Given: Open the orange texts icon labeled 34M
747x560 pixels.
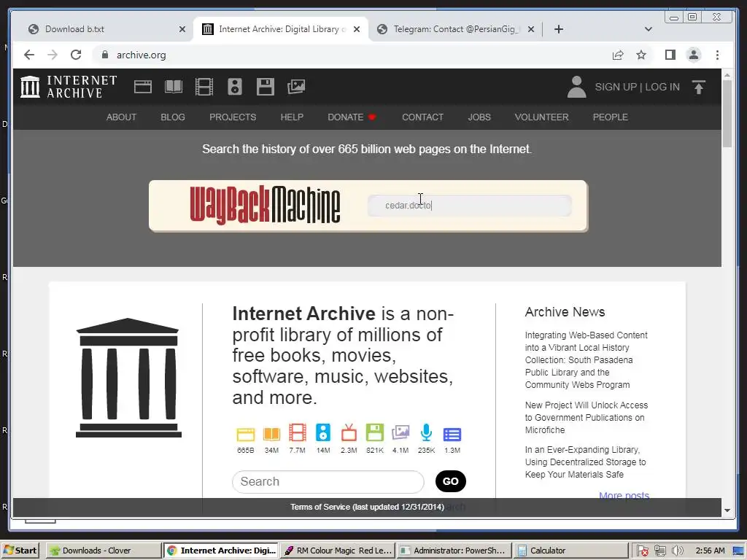Looking at the screenshot, I should point(271,433).
